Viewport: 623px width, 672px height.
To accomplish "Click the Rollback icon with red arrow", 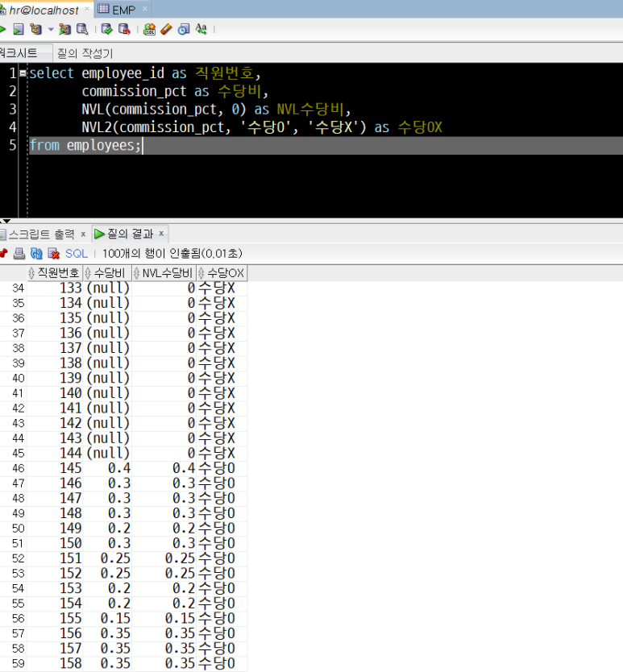I will point(124,29).
